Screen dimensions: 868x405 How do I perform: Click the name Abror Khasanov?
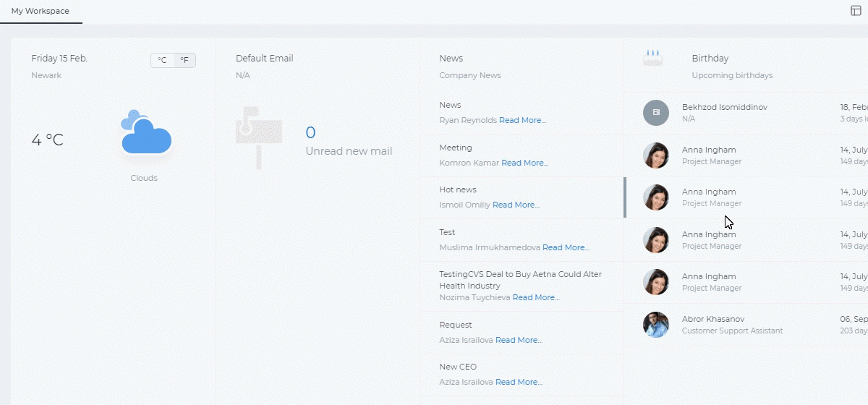pyautogui.click(x=713, y=319)
